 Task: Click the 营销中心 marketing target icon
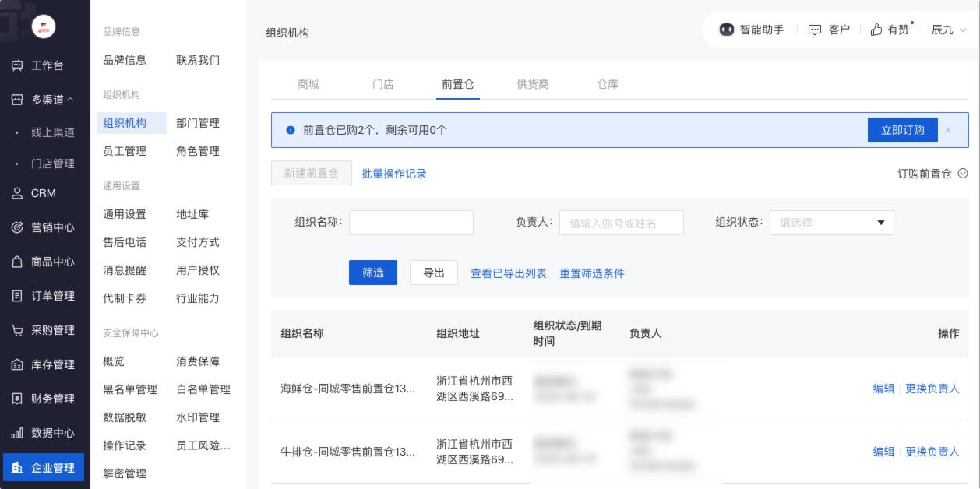(17, 228)
